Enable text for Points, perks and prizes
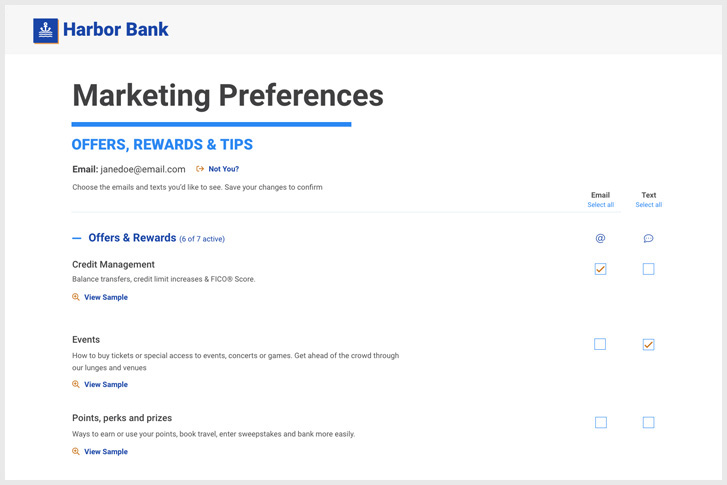Image resolution: width=727 pixels, height=485 pixels. [x=648, y=422]
